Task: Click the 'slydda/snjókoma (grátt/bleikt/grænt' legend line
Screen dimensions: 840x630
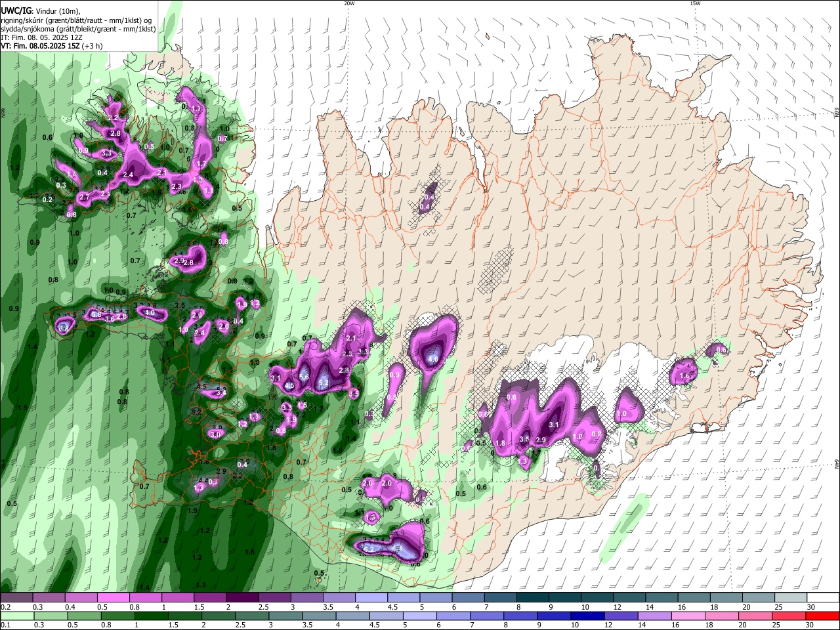Action: 78,29
